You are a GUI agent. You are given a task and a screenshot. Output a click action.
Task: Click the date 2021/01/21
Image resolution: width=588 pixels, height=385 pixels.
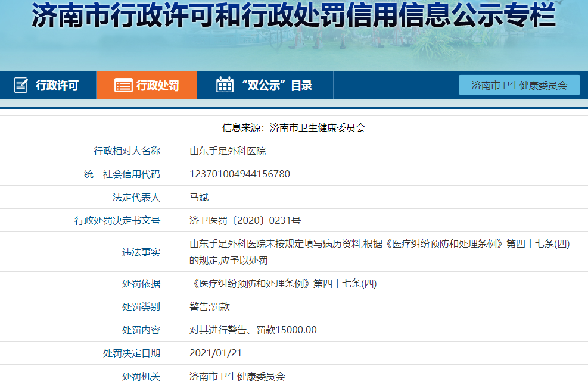pyautogui.click(x=216, y=353)
